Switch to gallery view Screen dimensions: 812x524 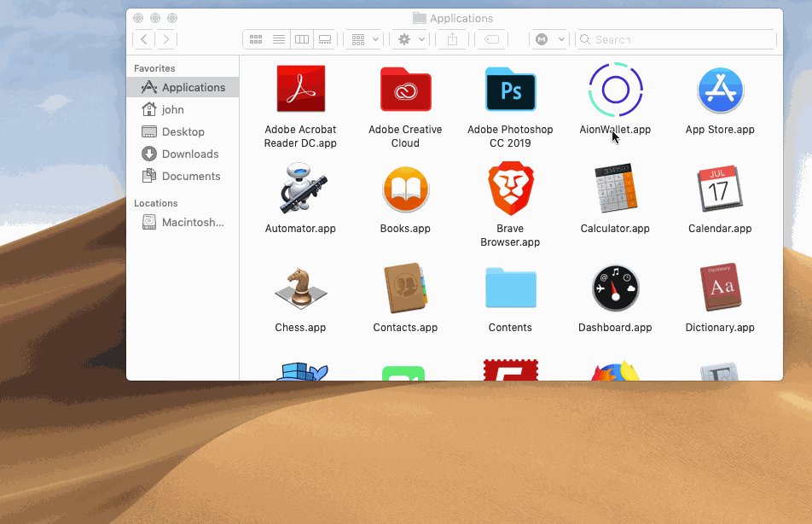(x=325, y=39)
